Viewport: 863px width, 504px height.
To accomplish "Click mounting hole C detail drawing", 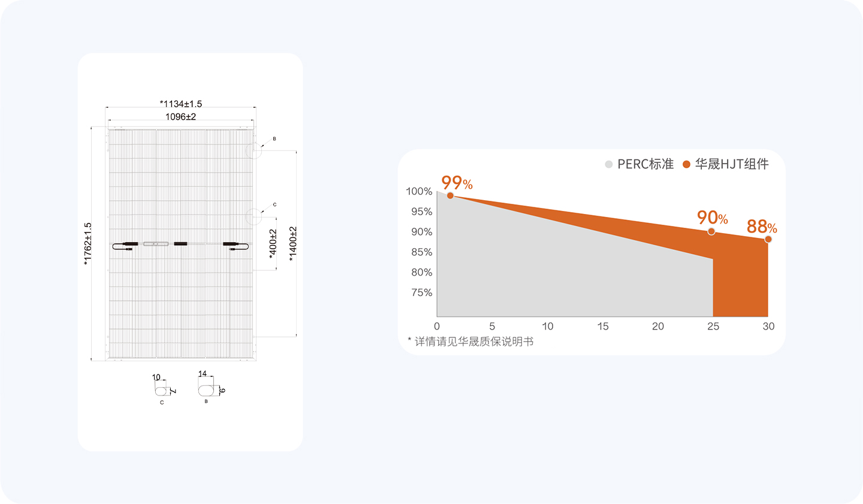I will [x=161, y=391].
